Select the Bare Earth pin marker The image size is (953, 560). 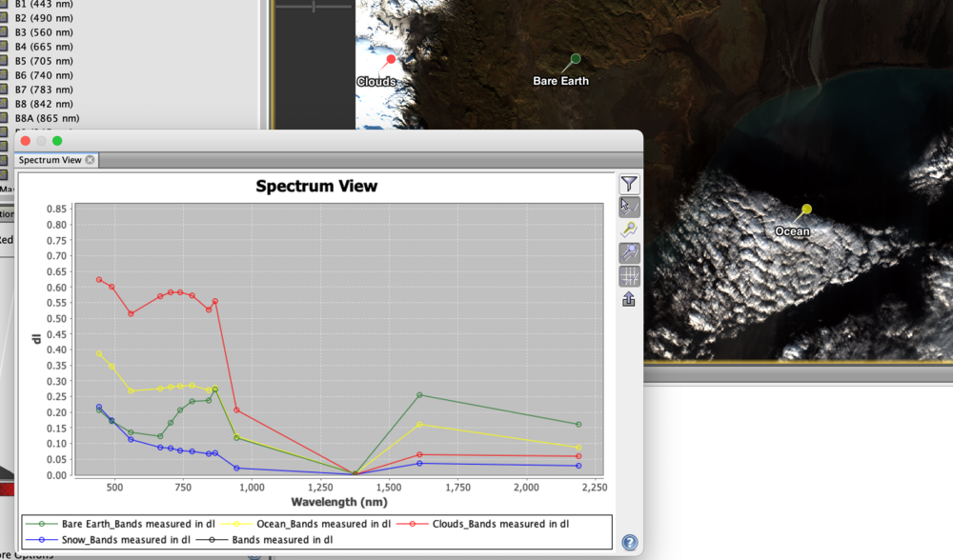click(x=574, y=57)
